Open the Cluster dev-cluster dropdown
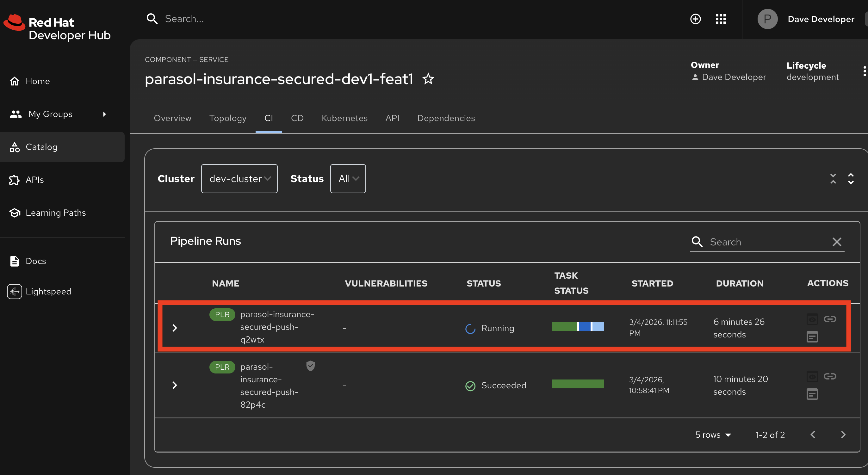868x475 pixels. pos(239,179)
